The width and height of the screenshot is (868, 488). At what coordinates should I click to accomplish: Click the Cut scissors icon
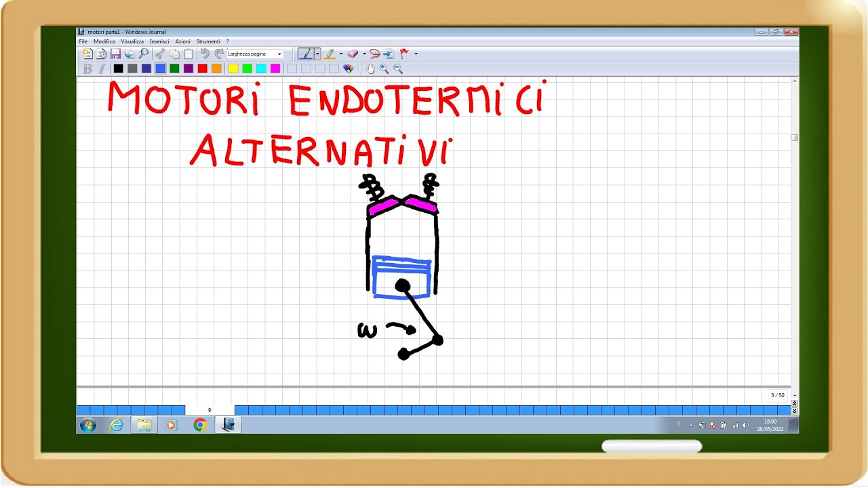(160, 54)
